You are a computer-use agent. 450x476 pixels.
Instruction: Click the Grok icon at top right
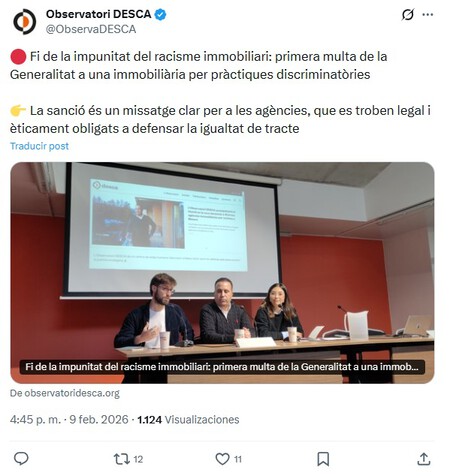pos(408,15)
